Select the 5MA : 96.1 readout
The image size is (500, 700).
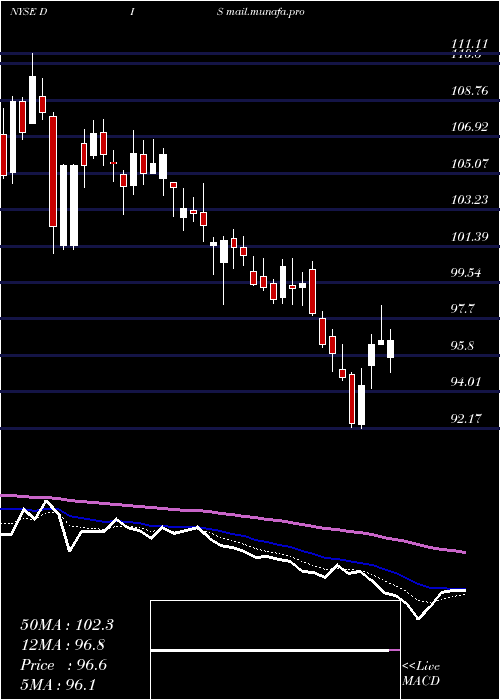(58, 684)
